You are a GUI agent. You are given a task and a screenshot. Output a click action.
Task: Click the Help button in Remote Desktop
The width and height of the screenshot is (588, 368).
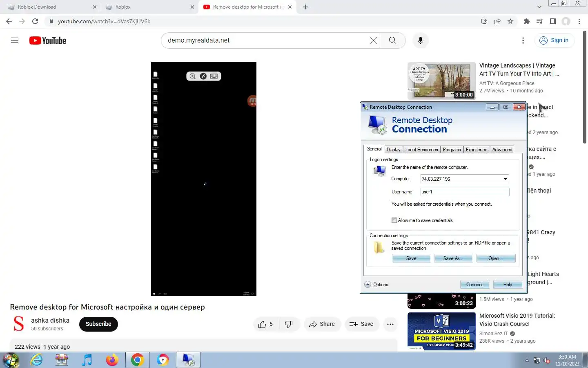(x=508, y=285)
